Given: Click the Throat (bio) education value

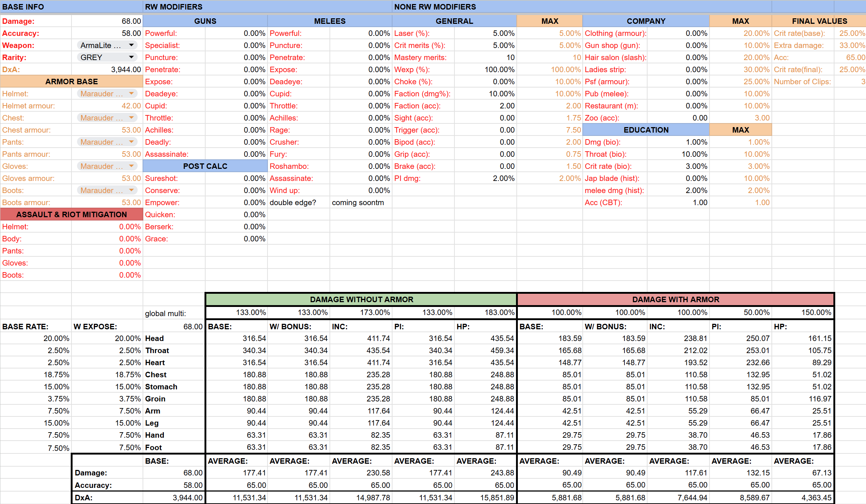Looking at the screenshot, I should click(678, 154).
